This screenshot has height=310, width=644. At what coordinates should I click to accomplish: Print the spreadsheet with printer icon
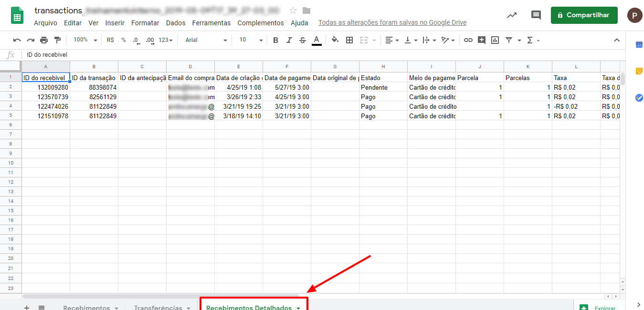44,40
